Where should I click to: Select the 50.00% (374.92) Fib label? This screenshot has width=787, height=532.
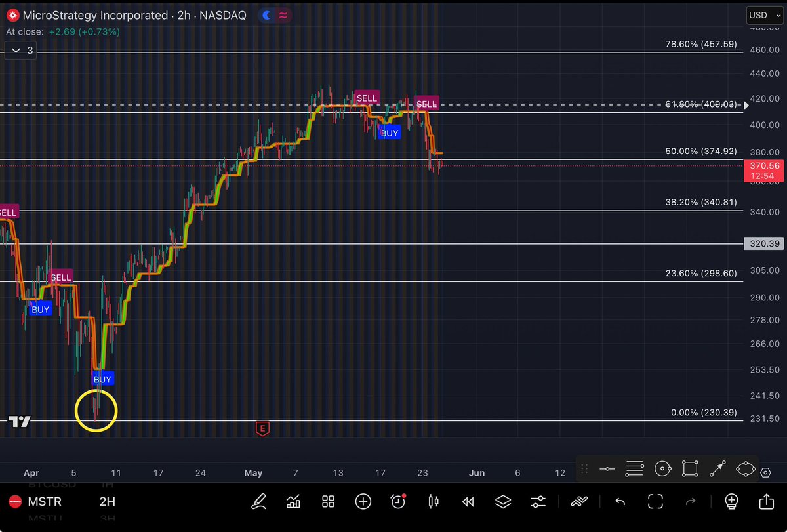tap(700, 152)
